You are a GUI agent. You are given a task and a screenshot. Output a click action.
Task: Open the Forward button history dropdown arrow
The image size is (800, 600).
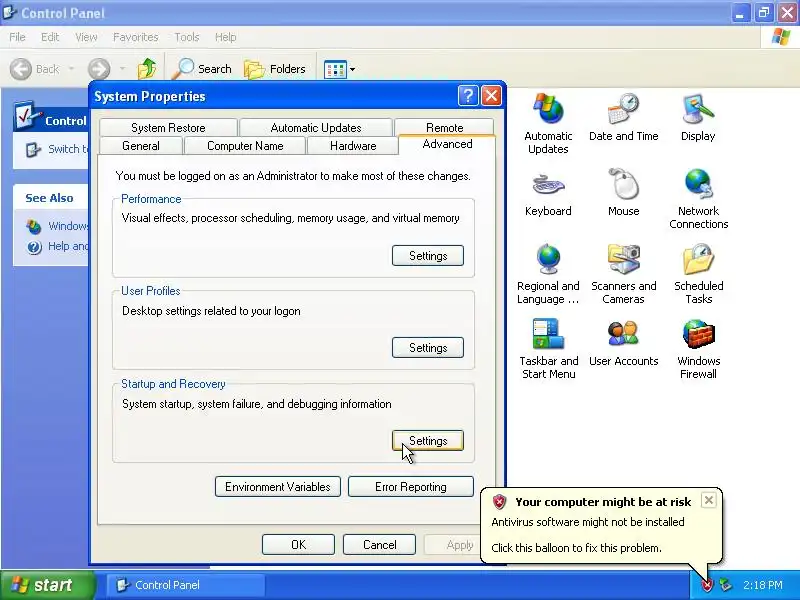point(122,68)
